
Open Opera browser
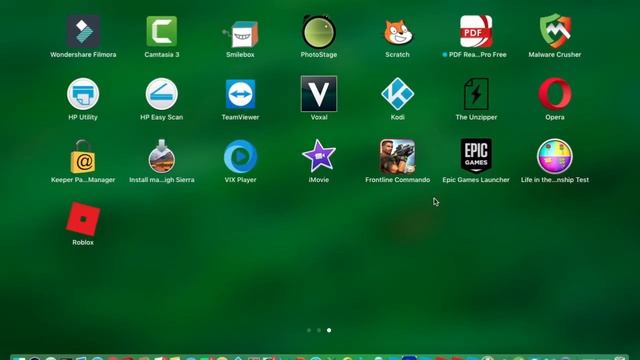pyautogui.click(x=555, y=94)
